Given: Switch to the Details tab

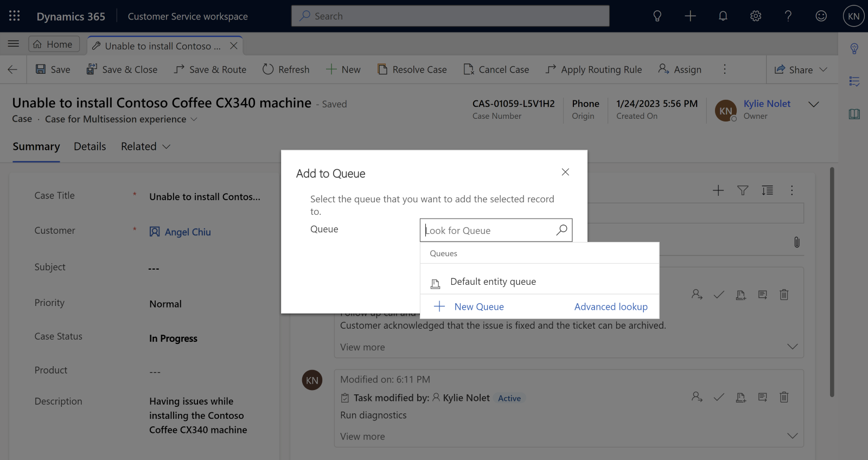Looking at the screenshot, I should [x=90, y=146].
